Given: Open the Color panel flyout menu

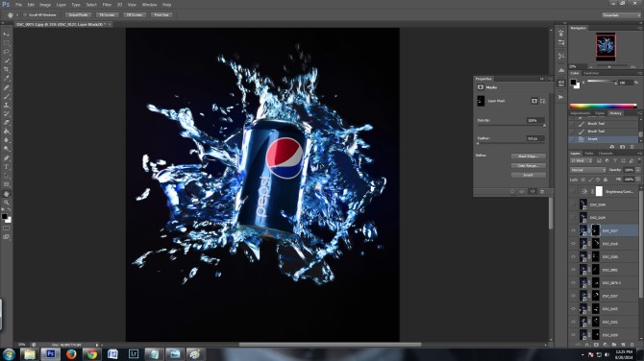Looking at the screenshot, I should pyautogui.click(x=640, y=73).
